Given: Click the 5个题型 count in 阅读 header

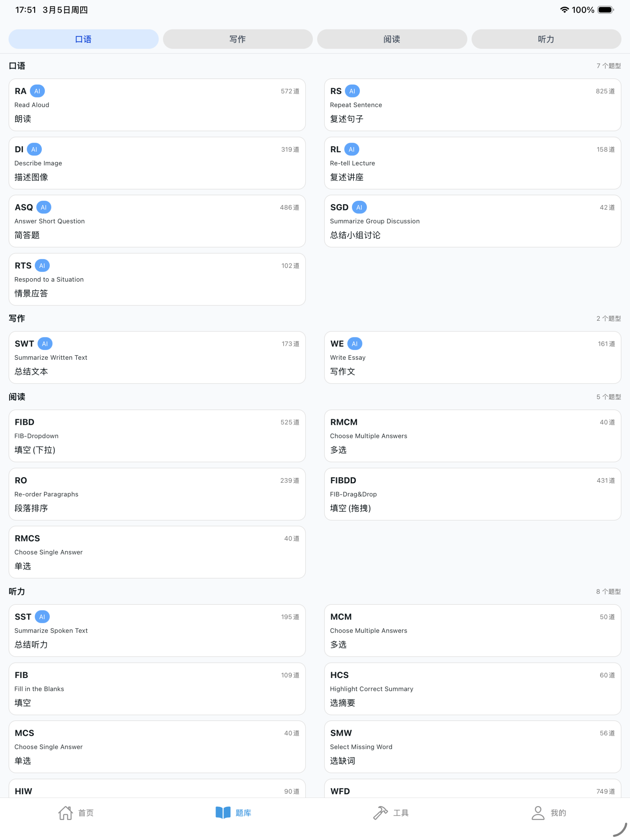Looking at the screenshot, I should tap(608, 397).
